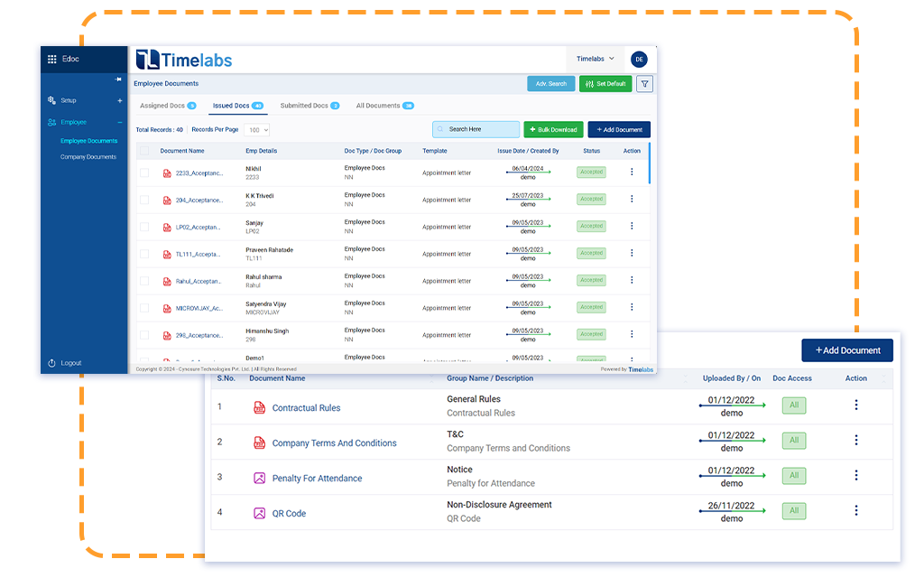Screen dimensions: 924x587
Task: Click Add Document in Employee Documents toolbar
Action: pyautogui.click(x=619, y=130)
